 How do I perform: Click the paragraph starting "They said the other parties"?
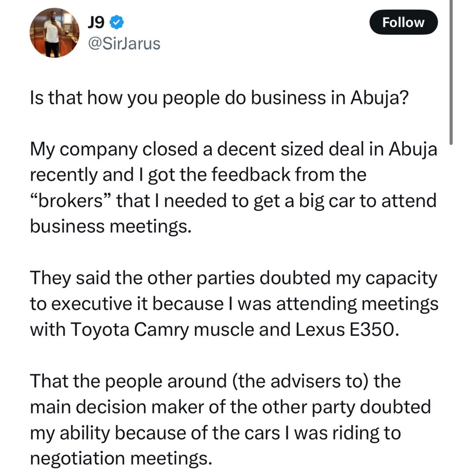pyautogui.click(x=234, y=304)
